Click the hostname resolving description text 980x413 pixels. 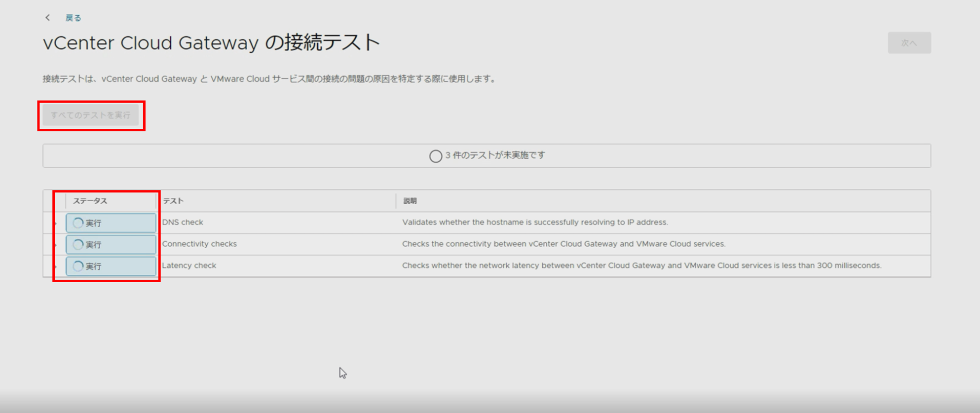tap(535, 222)
